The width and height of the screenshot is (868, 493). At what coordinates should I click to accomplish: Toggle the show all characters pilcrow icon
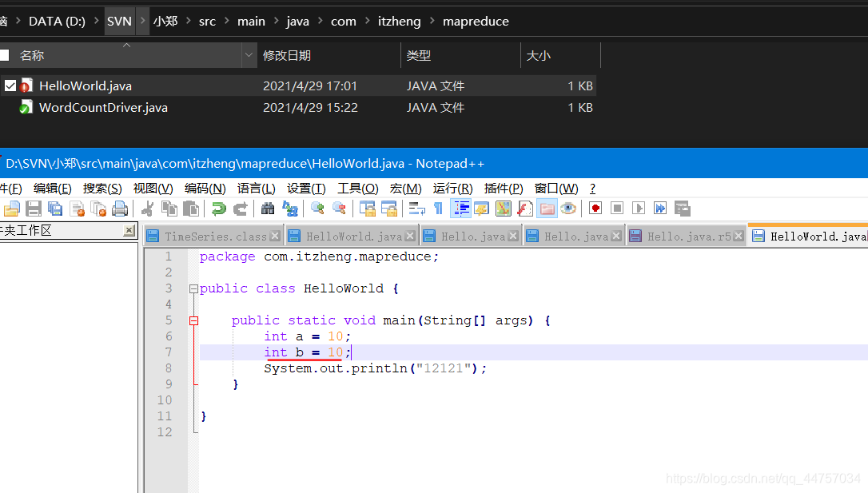point(438,209)
